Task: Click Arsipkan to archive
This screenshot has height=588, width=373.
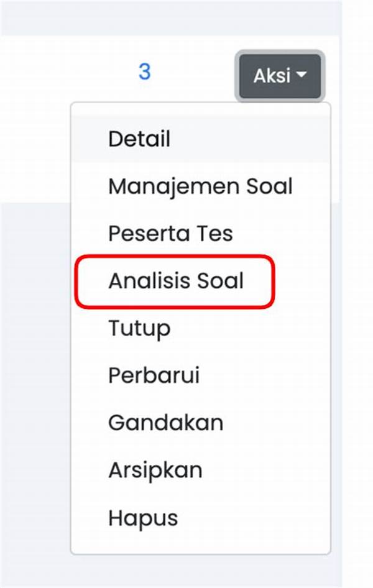Action: 155,470
